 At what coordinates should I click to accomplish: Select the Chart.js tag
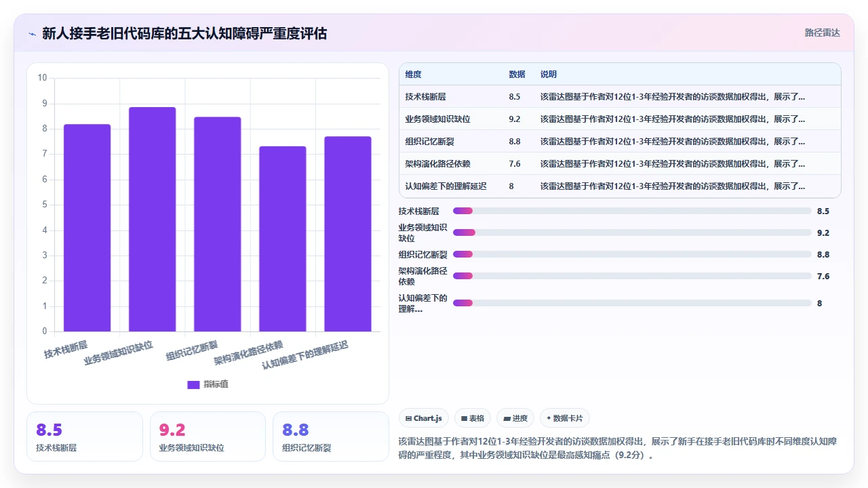(x=424, y=418)
